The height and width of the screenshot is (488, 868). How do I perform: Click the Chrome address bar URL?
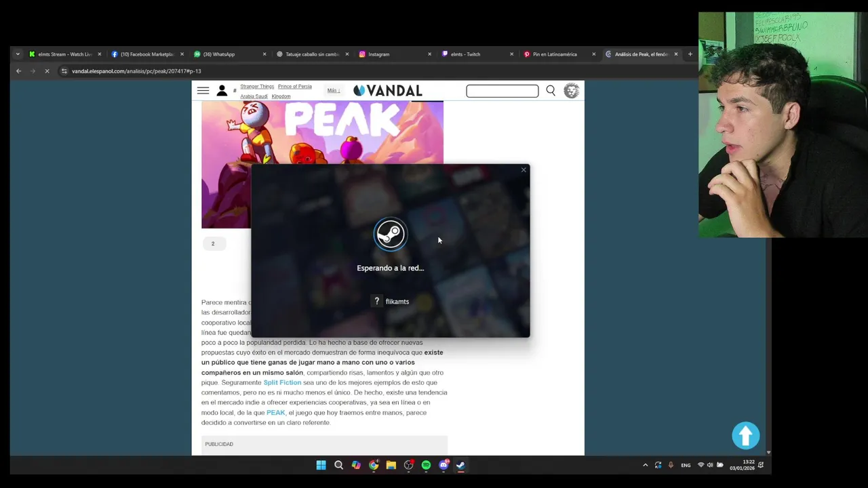pyautogui.click(x=136, y=71)
